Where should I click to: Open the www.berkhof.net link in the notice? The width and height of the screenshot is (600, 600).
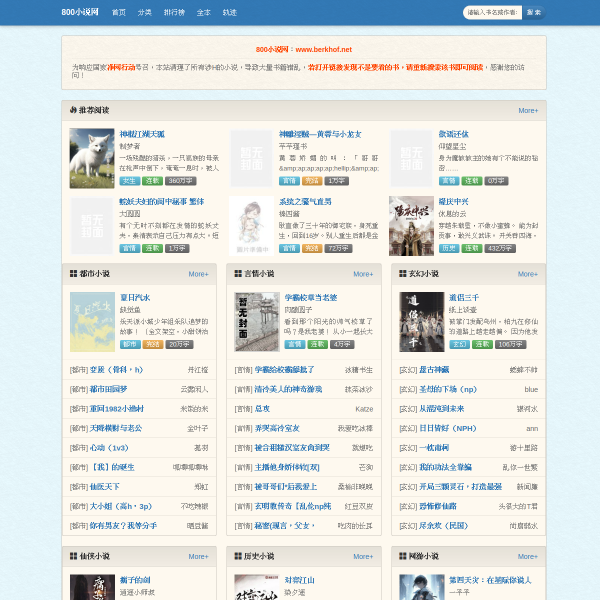pyautogui.click(x=324, y=49)
